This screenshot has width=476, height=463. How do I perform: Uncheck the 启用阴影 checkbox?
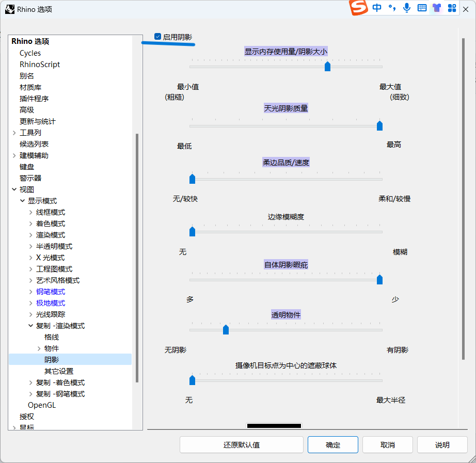pos(157,37)
